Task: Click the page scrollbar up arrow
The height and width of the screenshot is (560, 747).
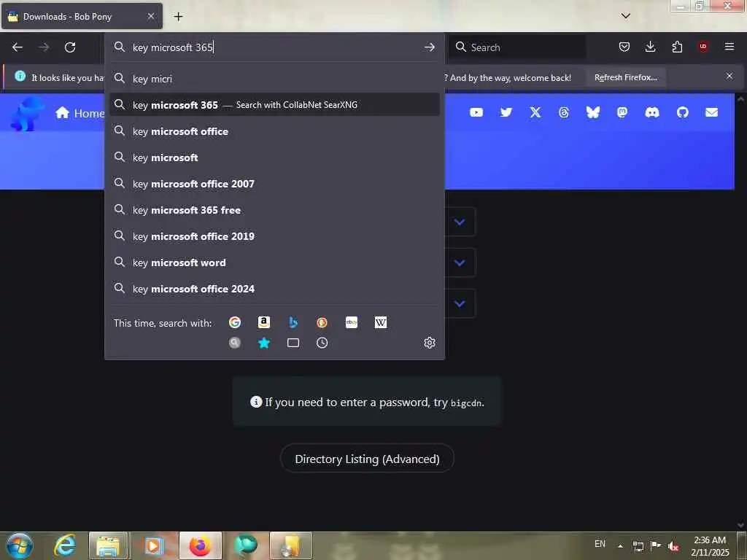Action: [740, 99]
